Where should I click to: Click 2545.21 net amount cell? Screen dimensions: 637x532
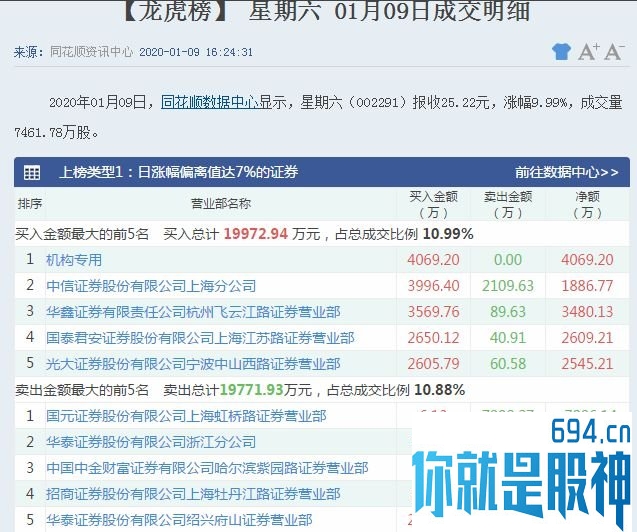[587, 364]
